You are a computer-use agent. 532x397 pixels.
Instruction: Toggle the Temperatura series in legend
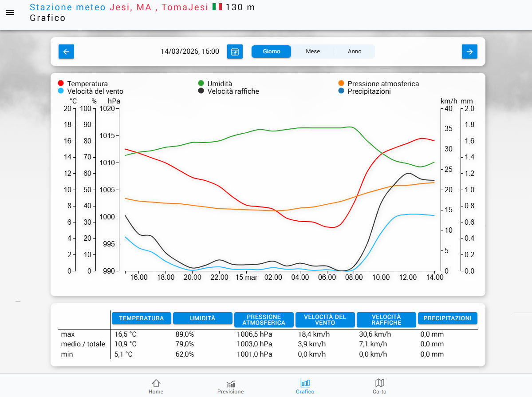(87, 83)
